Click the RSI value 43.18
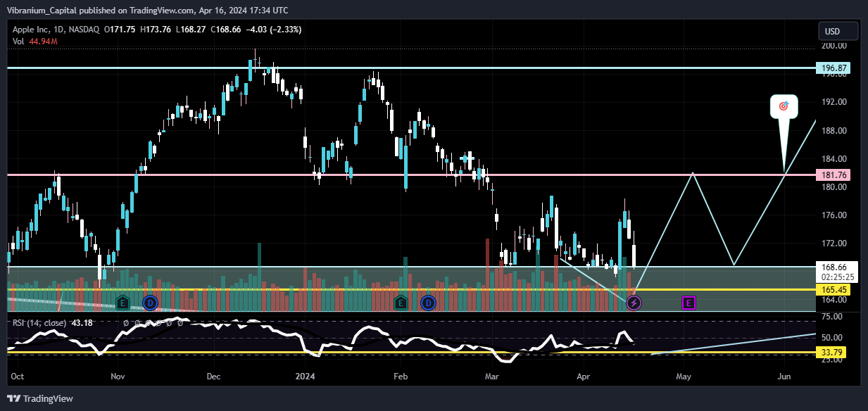868x411 pixels. click(x=83, y=323)
